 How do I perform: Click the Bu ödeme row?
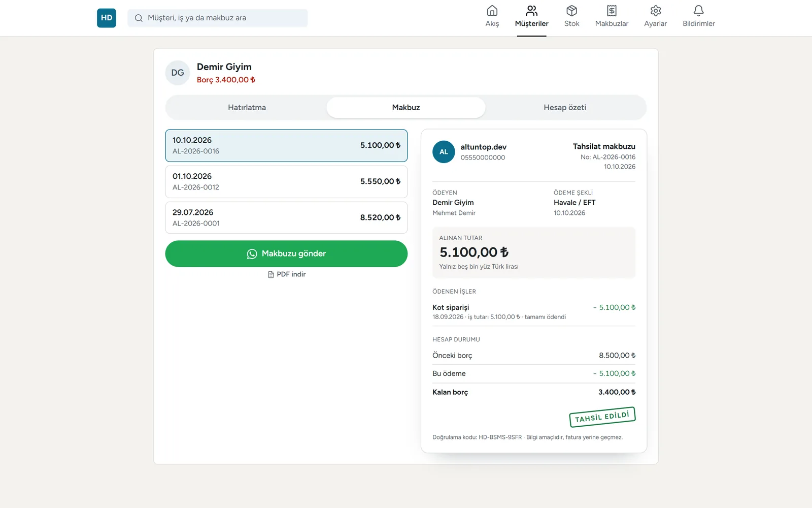tap(534, 373)
